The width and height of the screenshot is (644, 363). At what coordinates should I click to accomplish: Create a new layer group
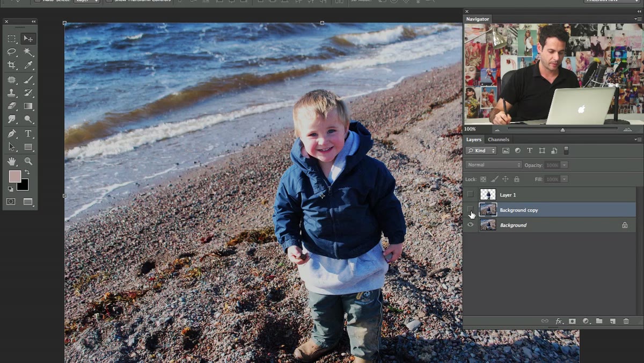[599, 321]
